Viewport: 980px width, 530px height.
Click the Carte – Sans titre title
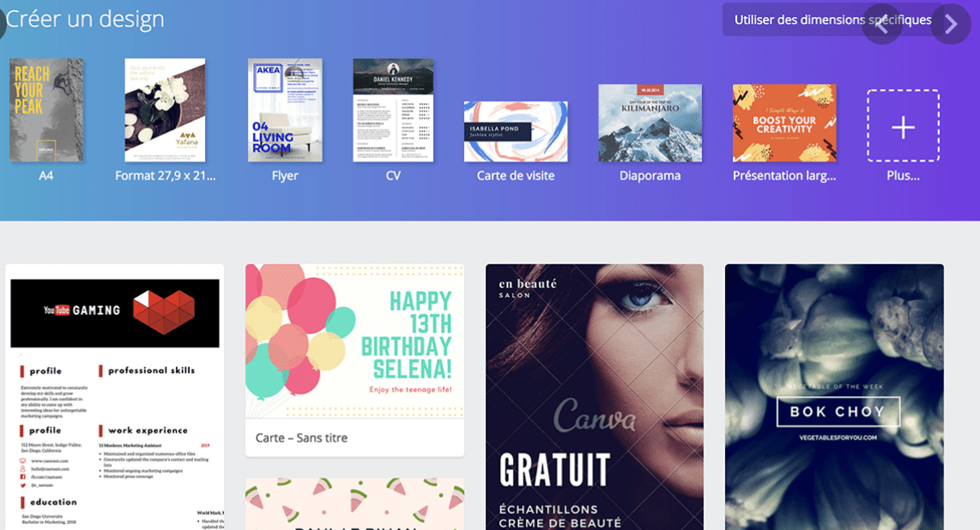point(301,438)
